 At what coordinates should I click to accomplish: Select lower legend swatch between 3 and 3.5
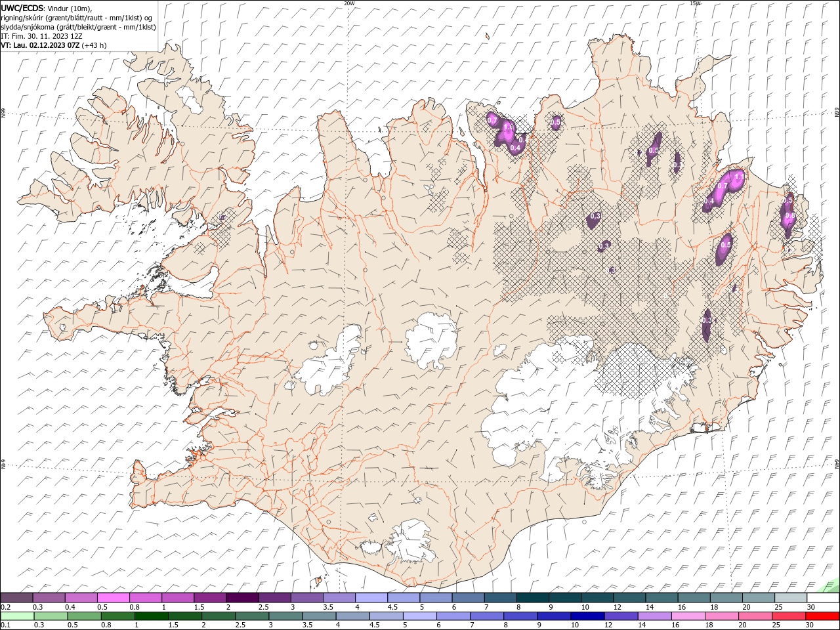click(285, 616)
